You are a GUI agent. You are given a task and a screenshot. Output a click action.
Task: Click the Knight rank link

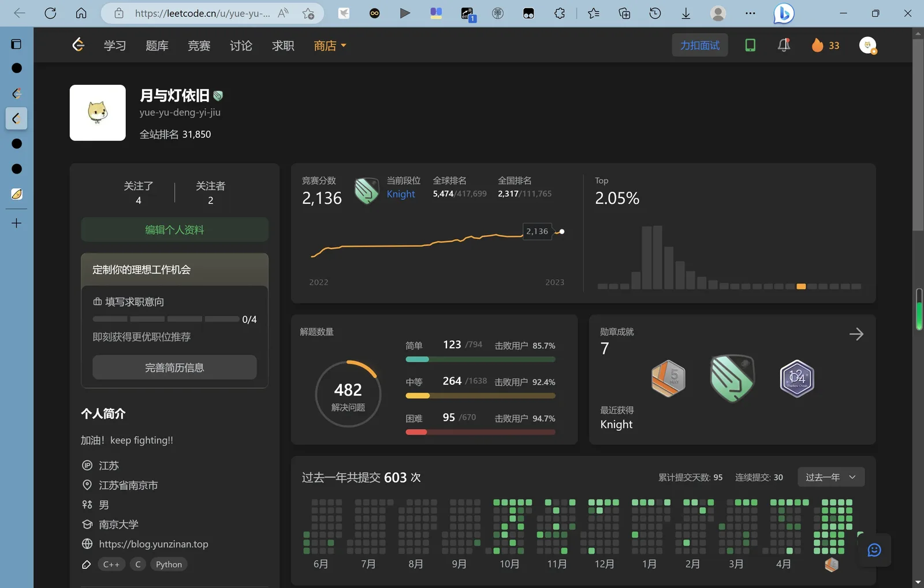[401, 194]
